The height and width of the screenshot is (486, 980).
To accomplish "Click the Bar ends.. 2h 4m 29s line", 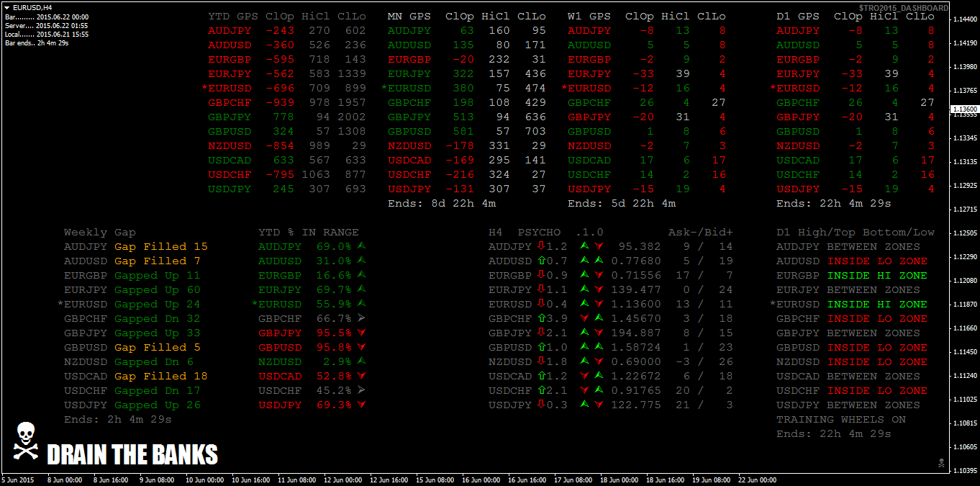I will 37,42.
